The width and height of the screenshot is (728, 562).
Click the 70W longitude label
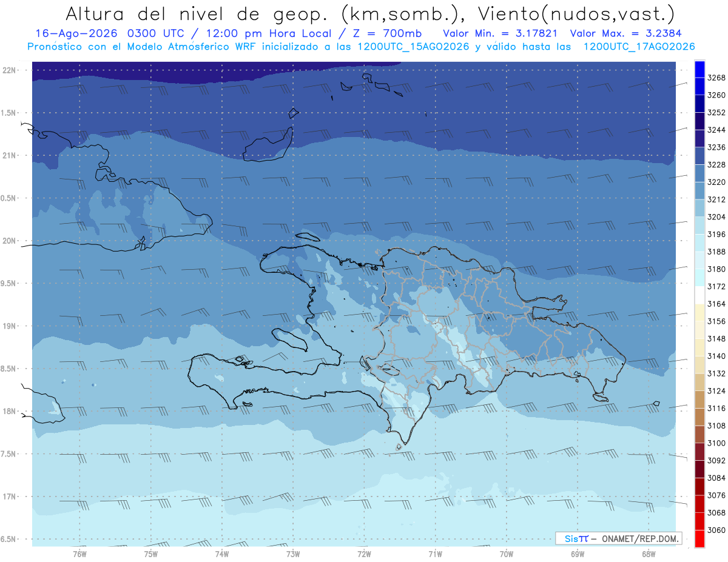click(x=507, y=554)
